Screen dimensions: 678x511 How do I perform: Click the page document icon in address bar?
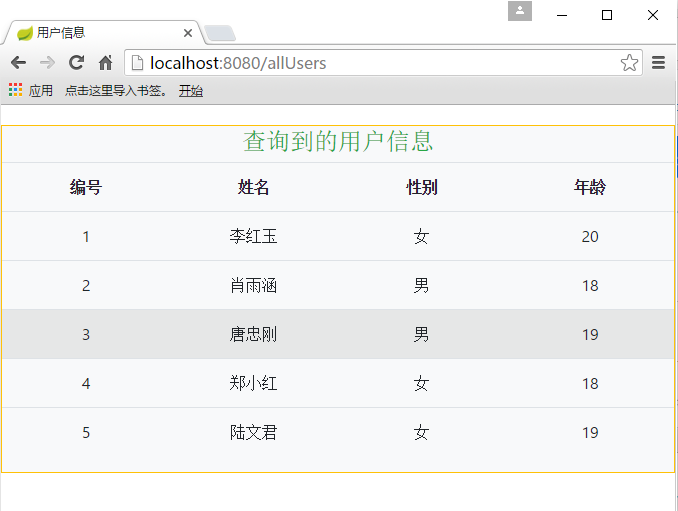click(138, 63)
